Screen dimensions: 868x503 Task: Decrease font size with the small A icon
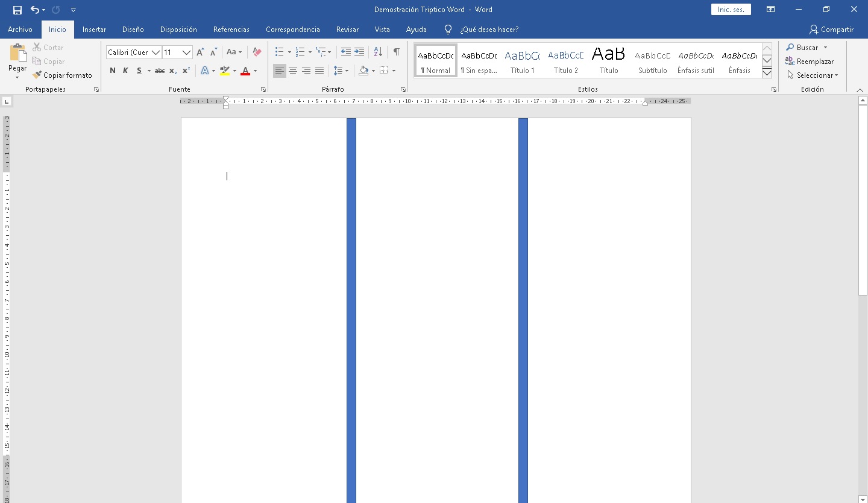tap(214, 52)
